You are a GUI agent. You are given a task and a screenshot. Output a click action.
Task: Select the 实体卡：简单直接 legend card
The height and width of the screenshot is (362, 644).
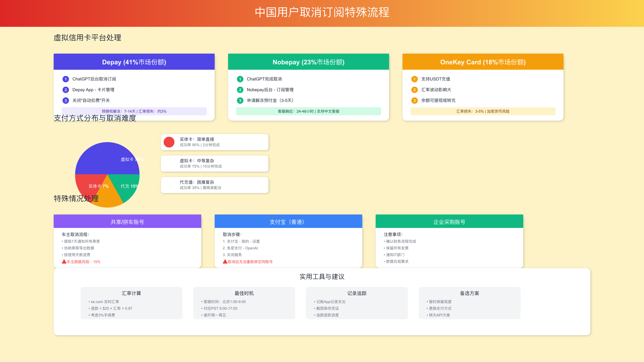[x=215, y=142]
